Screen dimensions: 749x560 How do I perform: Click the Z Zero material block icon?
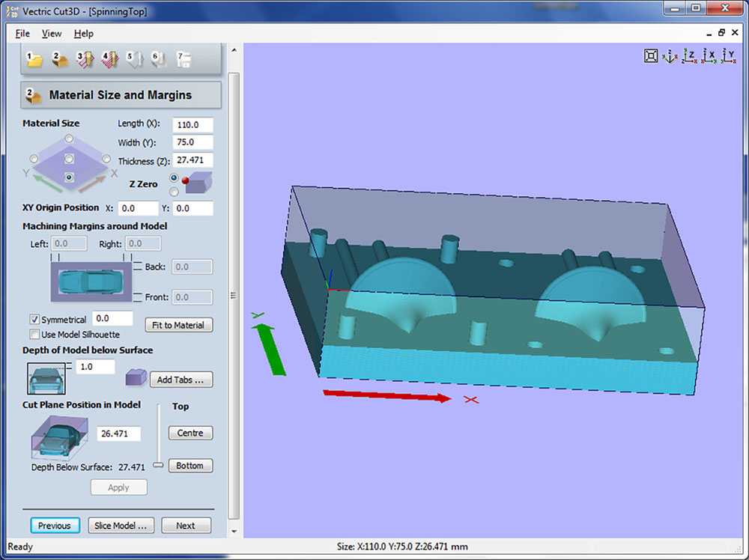tap(198, 183)
